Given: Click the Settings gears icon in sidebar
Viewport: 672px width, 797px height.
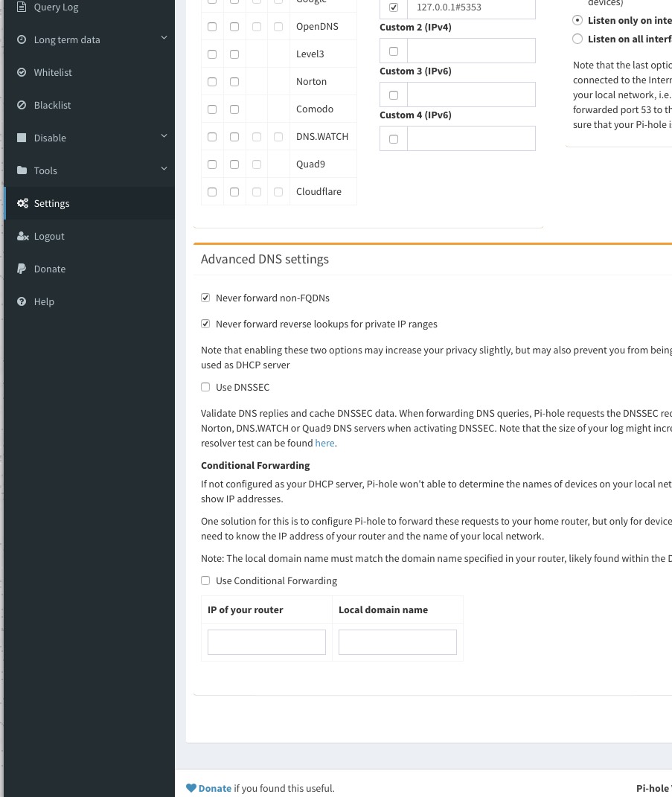Looking at the screenshot, I should point(22,203).
